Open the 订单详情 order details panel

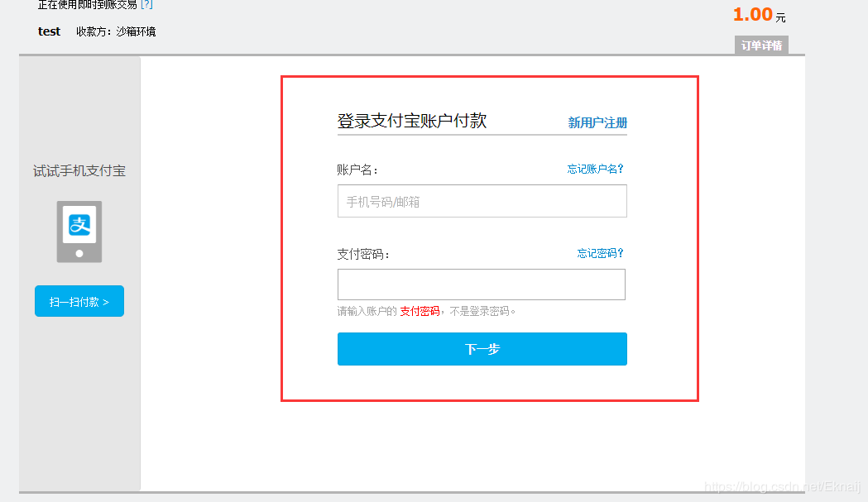pos(760,45)
